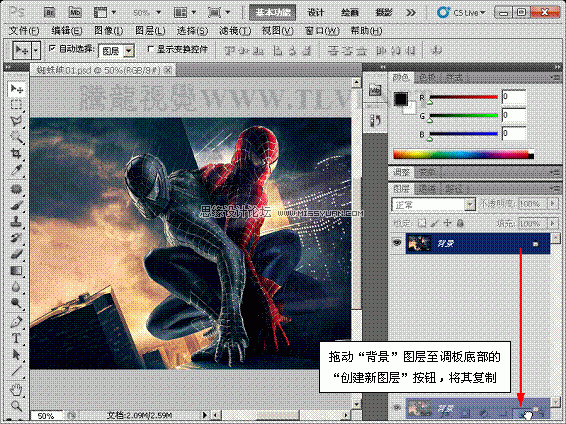Click the foreground color swatch
This screenshot has height=424, width=566.
click(x=401, y=99)
